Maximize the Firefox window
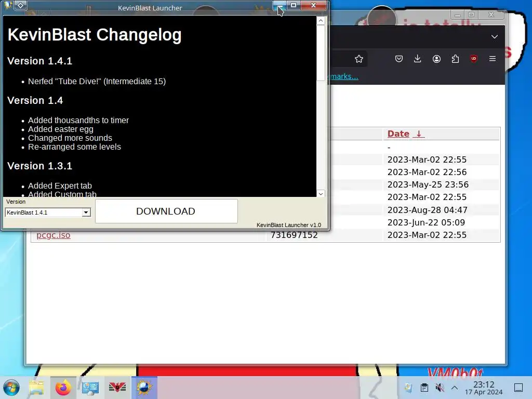The image size is (532, 399). point(471,15)
